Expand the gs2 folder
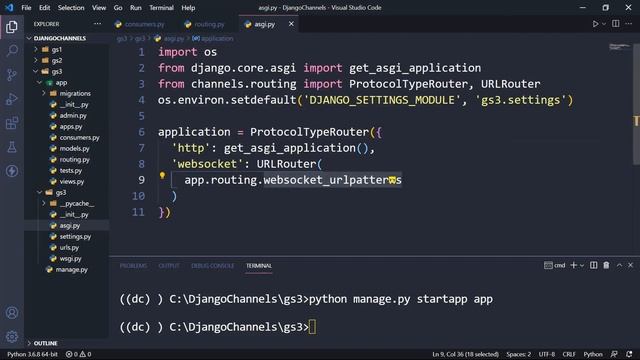Viewport: 640px width, 360px height. [56, 60]
